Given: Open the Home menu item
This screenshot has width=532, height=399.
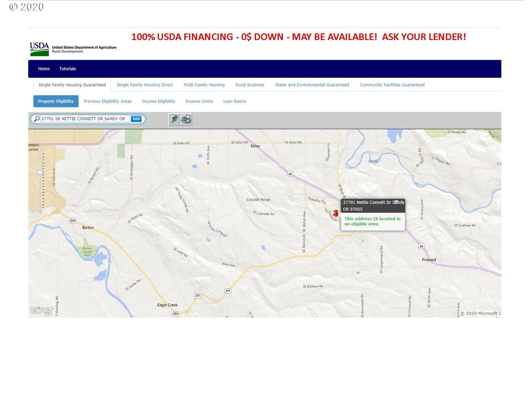Looking at the screenshot, I should 44,69.
